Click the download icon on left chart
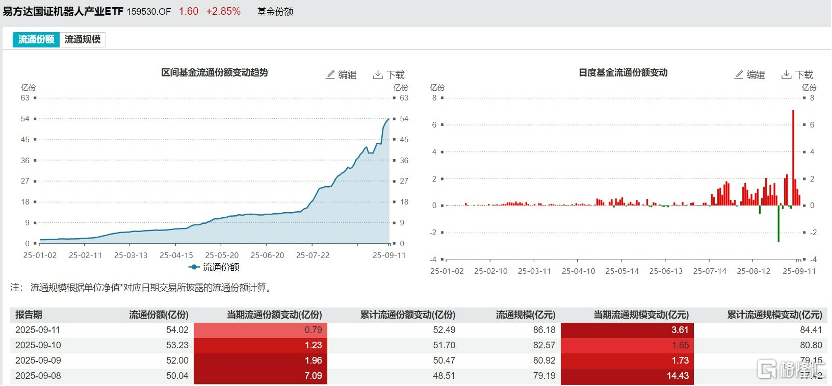The height and width of the screenshot is (386, 832). click(x=378, y=74)
